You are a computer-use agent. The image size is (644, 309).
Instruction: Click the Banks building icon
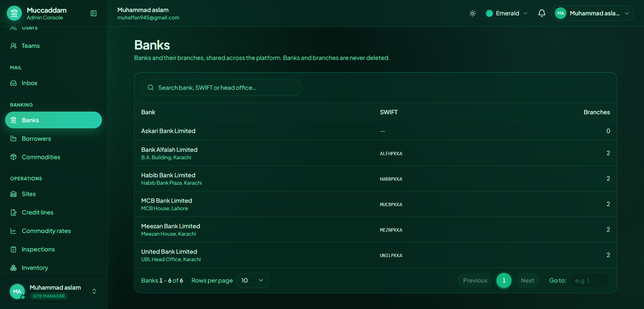point(13,120)
